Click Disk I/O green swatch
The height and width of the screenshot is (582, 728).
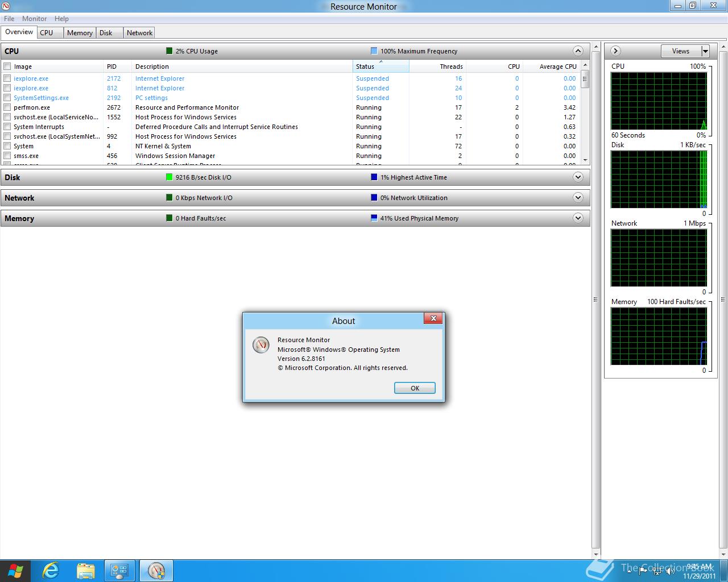click(169, 177)
